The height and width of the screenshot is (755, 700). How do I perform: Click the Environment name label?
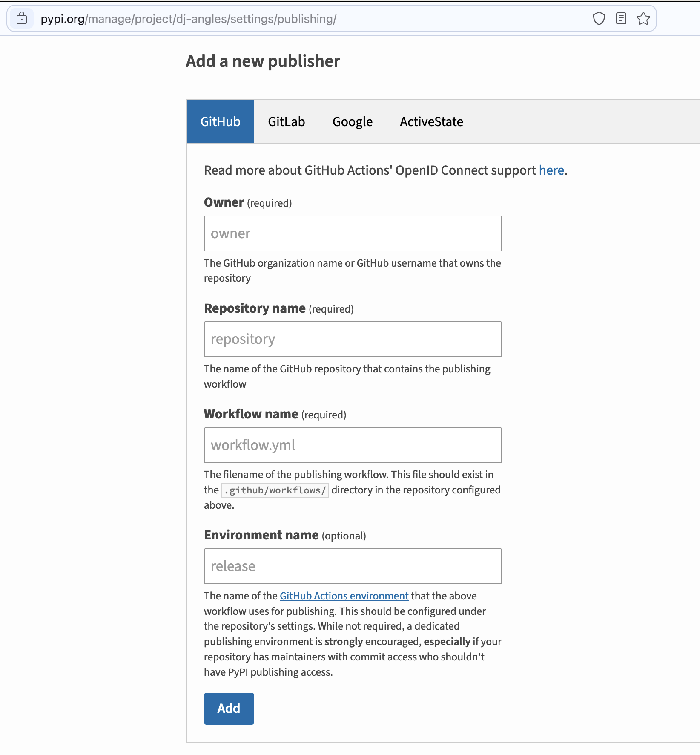[261, 535]
